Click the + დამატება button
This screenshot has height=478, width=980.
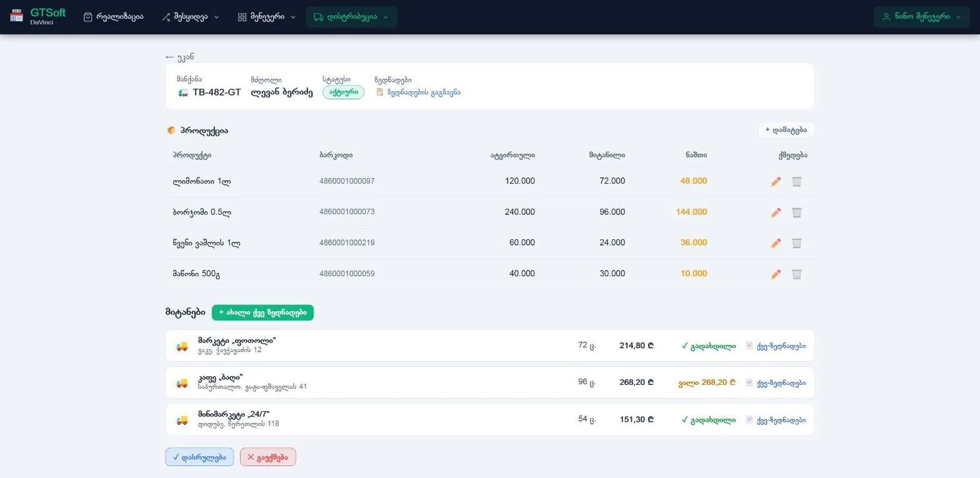coord(786,130)
